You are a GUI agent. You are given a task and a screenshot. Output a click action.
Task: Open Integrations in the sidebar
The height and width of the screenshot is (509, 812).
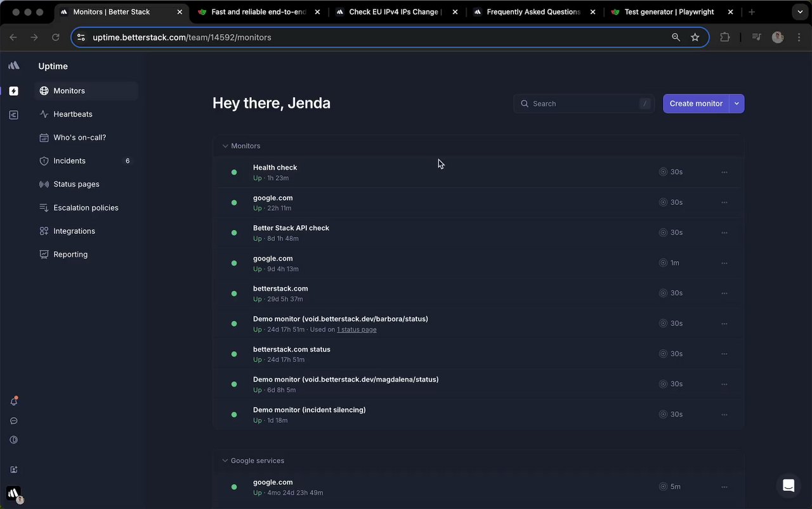pyautogui.click(x=86, y=231)
